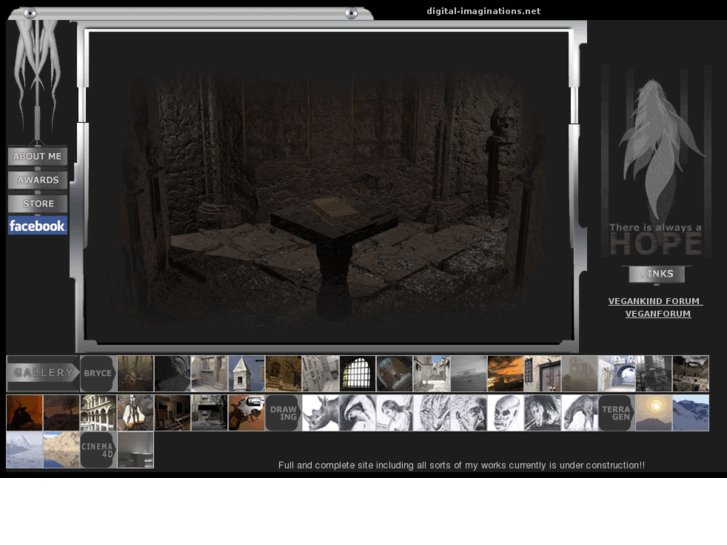This screenshot has height=545, width=727.
Task: Open the dark forest campfire thumbnail
Action: pyautogui.click(x=135, y=373)
